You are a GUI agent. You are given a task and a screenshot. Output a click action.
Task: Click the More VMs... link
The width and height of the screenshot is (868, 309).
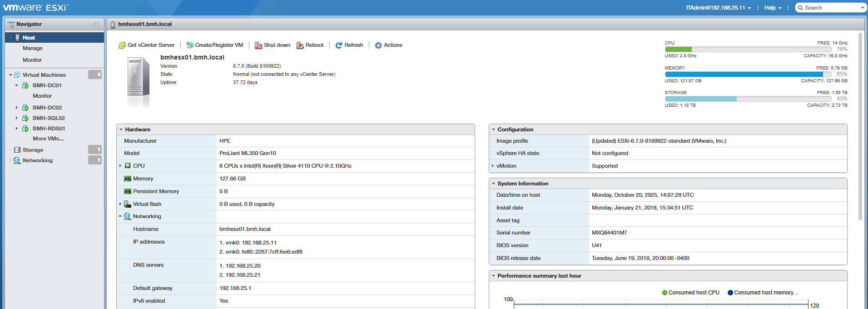point(48,139)
